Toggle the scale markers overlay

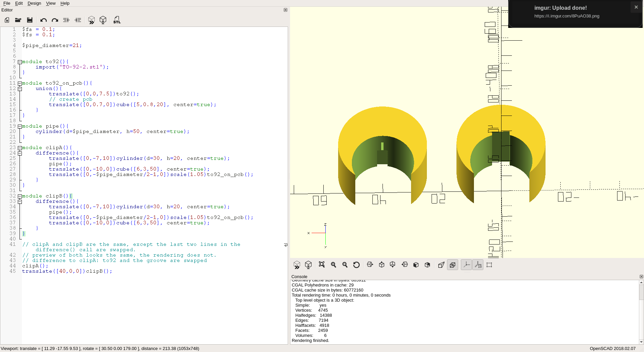pyautogui.click(x=478, y=265)
